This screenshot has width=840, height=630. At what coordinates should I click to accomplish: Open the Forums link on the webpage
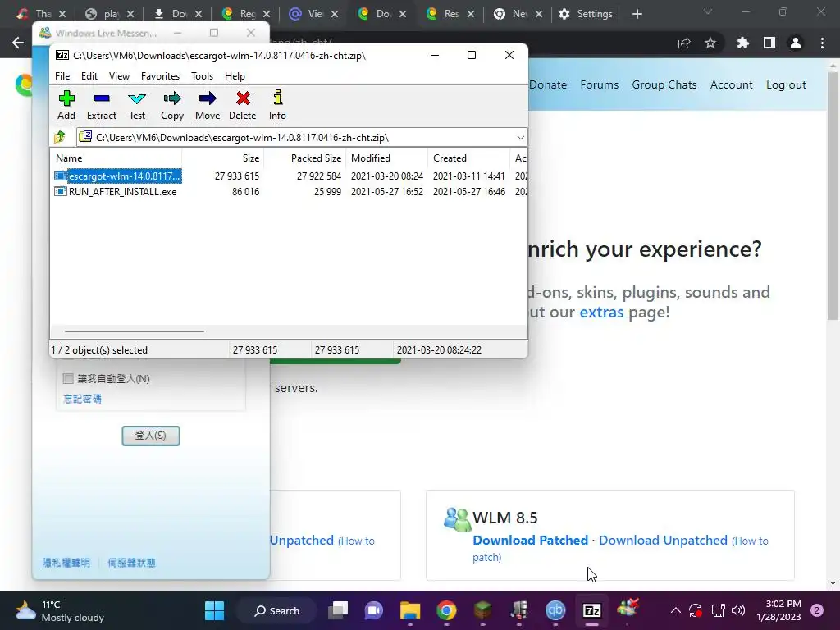[x=600, y=84]
